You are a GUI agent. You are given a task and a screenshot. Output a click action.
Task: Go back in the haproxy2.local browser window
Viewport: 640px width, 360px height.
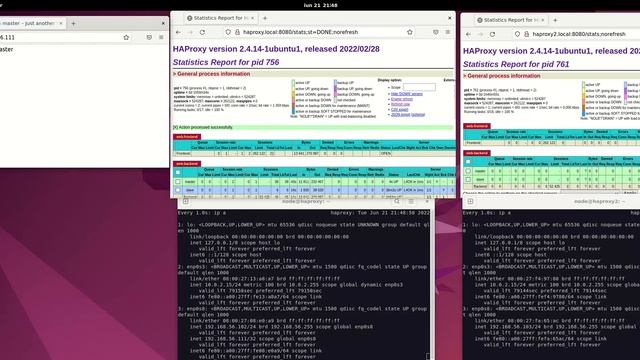tap(468, 34)
